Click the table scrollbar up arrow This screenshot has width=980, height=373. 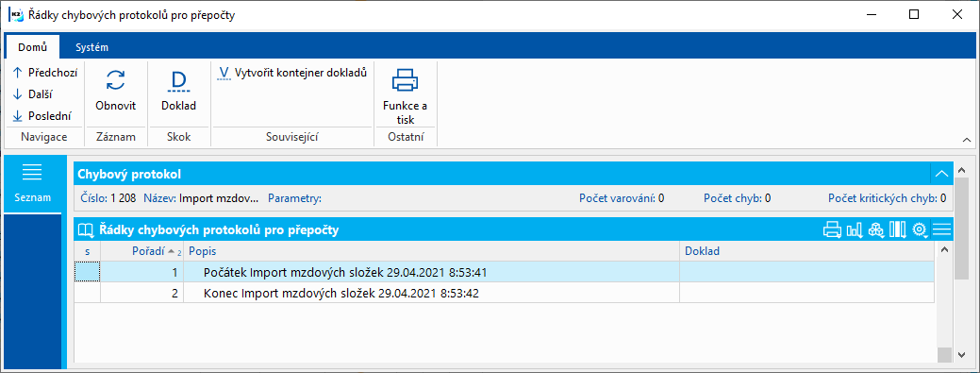944,249
